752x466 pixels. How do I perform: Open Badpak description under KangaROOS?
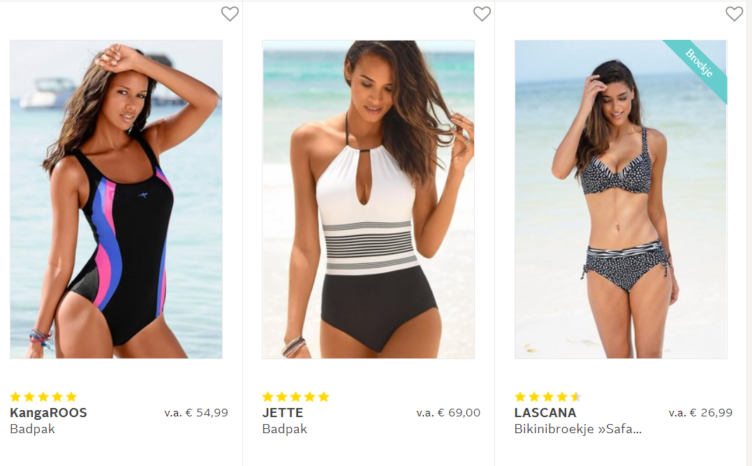tap(32, 429)
